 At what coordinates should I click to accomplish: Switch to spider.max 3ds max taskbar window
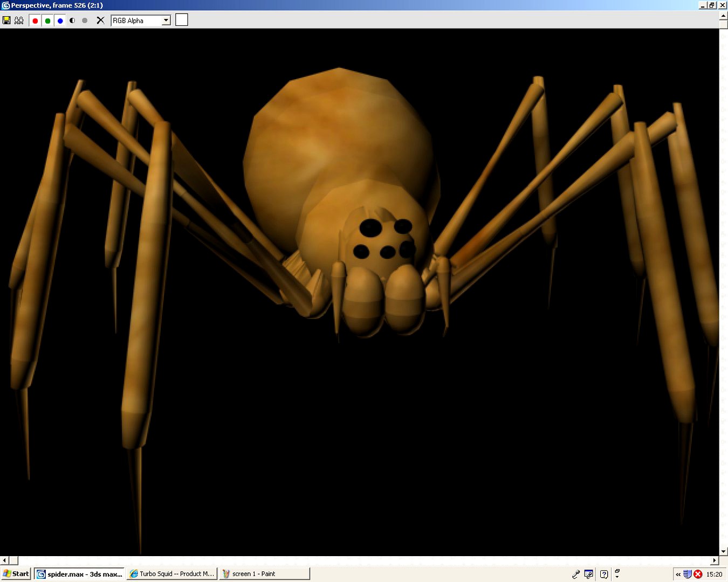pyautogui.click(x=80, y=574)
